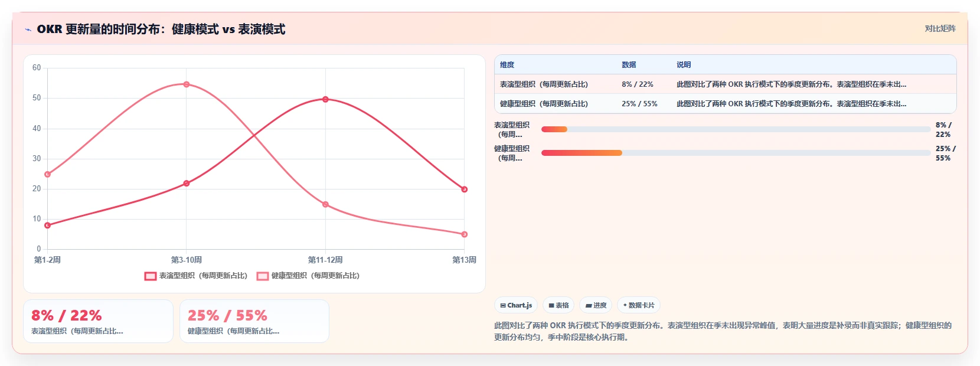Click the 表演型组织 row in the table
Viewport: 980px width, 366px height.
[725, 84]
